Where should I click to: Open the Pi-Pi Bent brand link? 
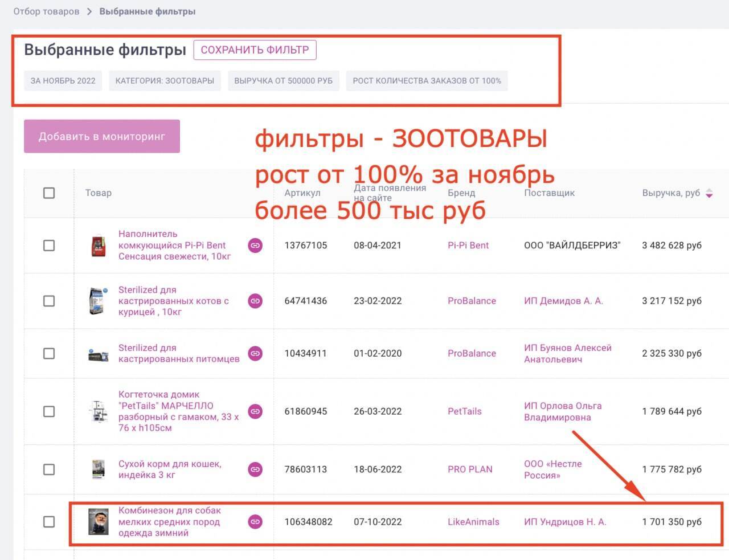(468, 246)
